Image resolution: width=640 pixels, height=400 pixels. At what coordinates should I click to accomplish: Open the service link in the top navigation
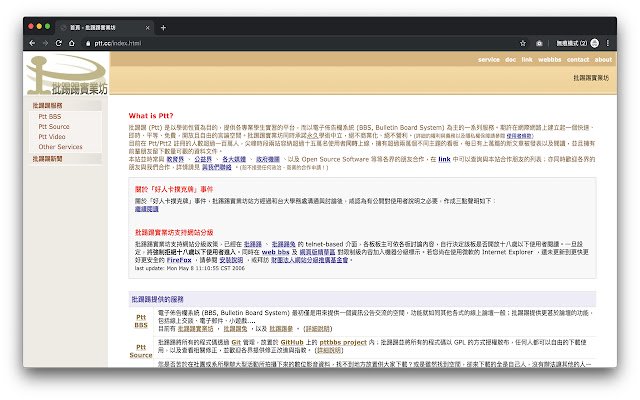[x=489, y=60]
